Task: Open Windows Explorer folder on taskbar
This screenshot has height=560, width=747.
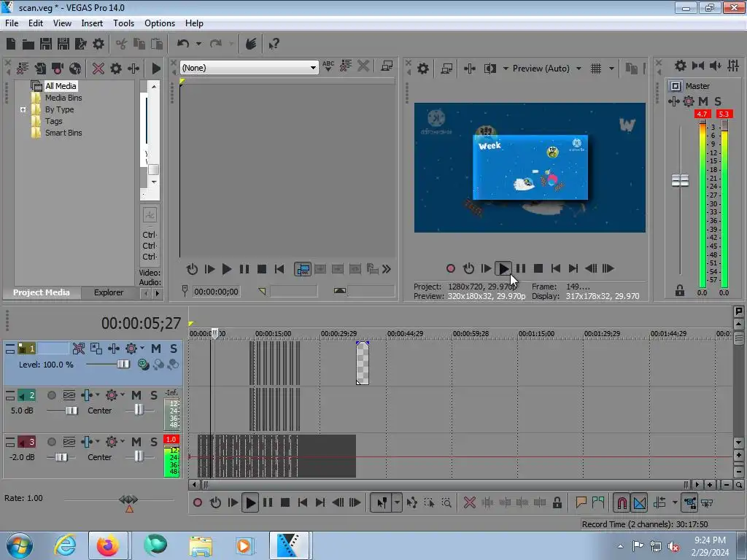Action: [201, 545]
